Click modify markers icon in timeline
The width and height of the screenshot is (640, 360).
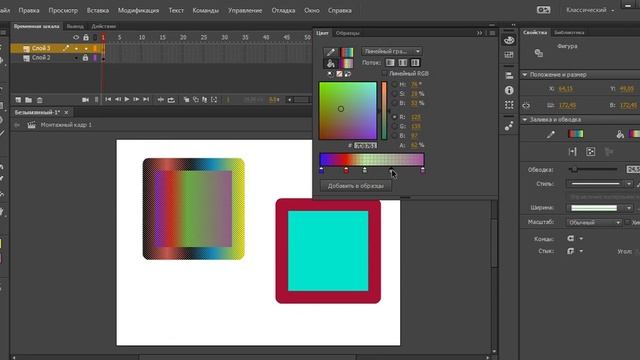(x=214, y=100)
